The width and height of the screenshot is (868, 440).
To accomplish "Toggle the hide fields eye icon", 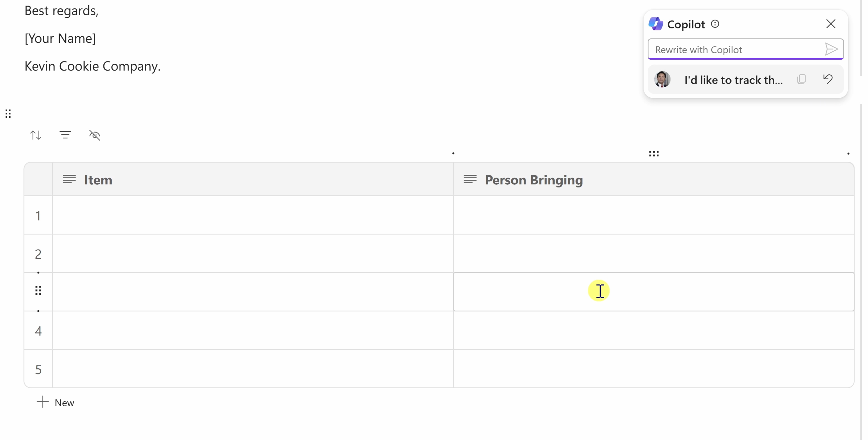I will (95, 135).
